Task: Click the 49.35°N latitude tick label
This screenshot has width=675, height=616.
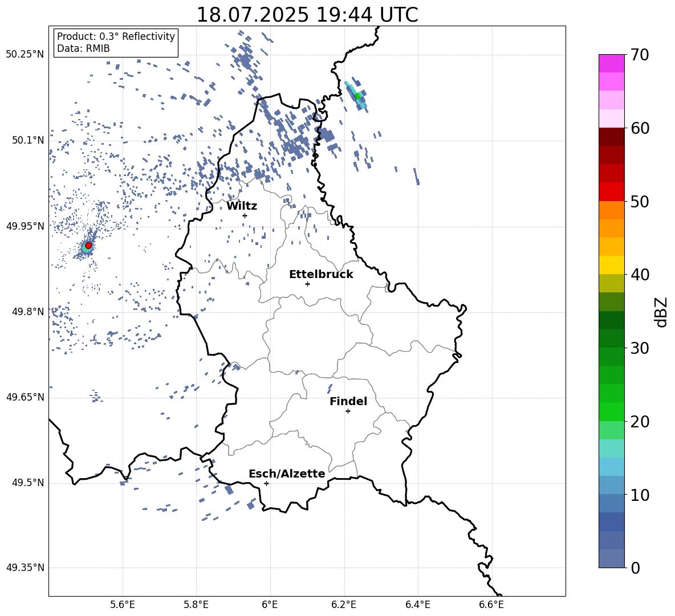Action: tap(25, 568)
